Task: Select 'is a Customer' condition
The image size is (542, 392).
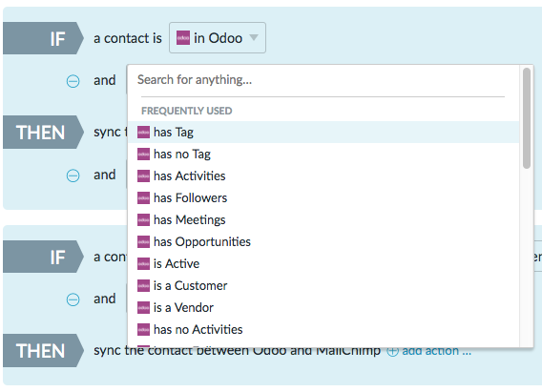Action: [x=323, y=285]
